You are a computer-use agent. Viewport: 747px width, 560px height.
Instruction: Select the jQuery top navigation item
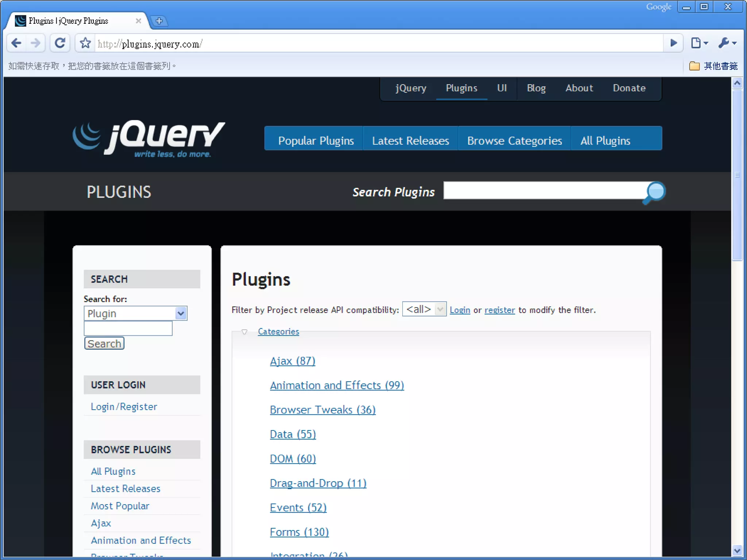(411, 88)
